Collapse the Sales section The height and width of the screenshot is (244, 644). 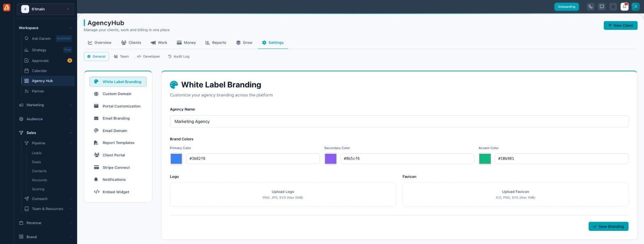(x=45, y=133)
